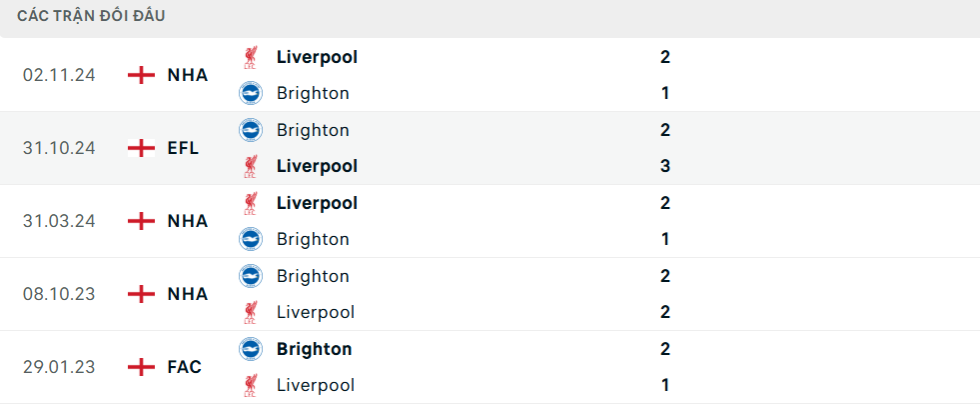
Task: Click the 31.03.24 match date
Action: coord(59,221)
